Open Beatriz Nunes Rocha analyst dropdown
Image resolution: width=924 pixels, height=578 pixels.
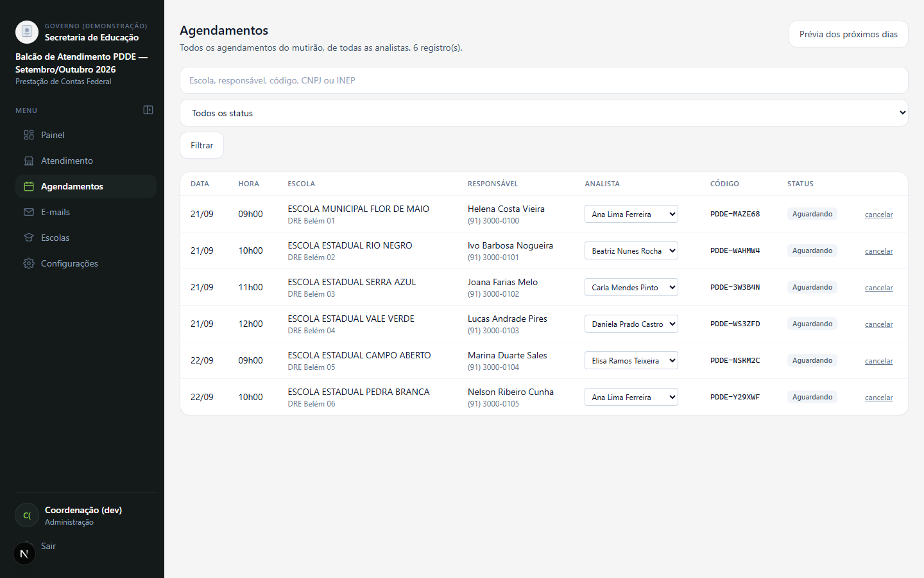point(631,250)
